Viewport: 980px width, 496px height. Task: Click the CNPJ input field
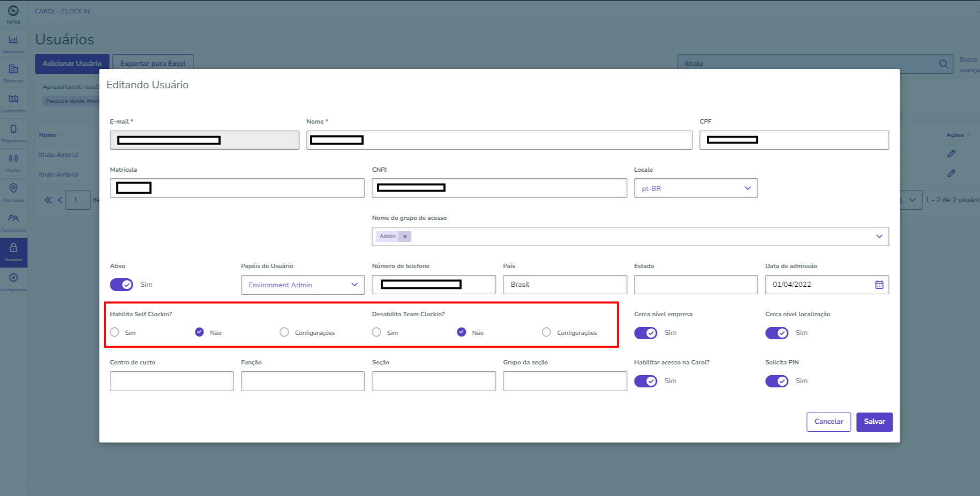[499, 188]
